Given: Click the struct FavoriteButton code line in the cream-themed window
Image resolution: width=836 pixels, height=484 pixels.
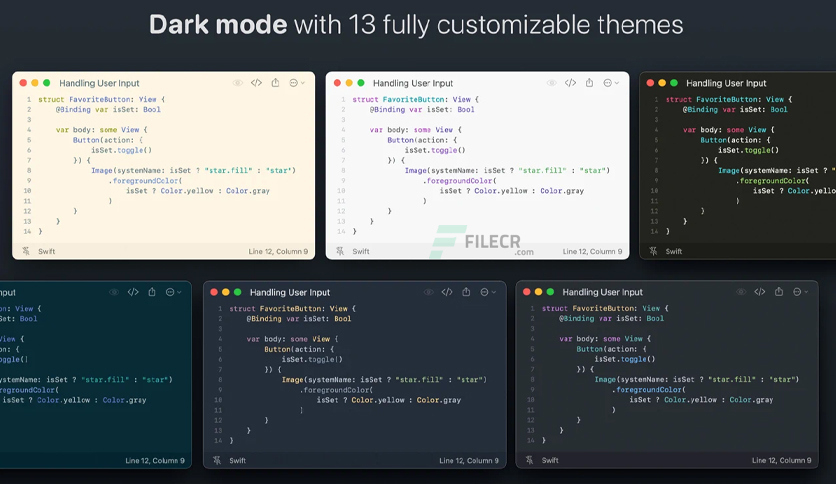Looking at the screenshot, I should [101, 100].
